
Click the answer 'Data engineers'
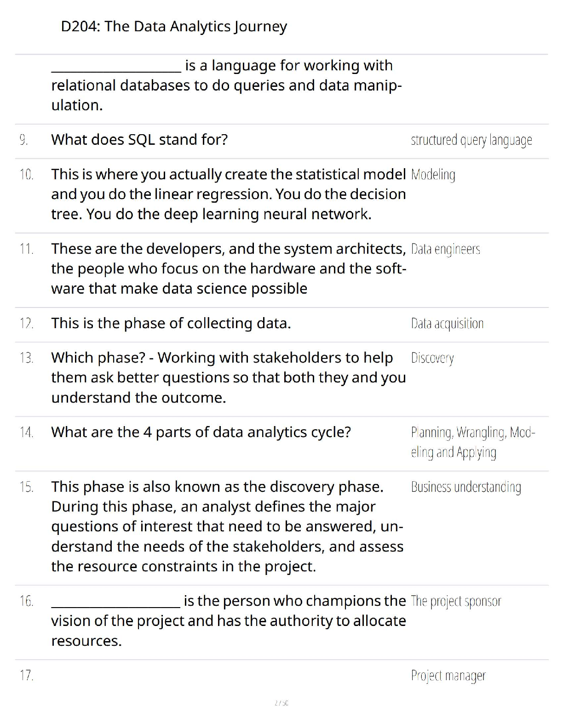(x=446, y=249)
